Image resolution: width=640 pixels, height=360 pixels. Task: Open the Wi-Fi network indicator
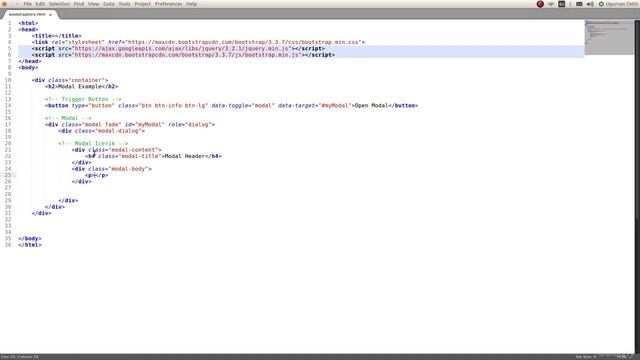pos(551,4)
